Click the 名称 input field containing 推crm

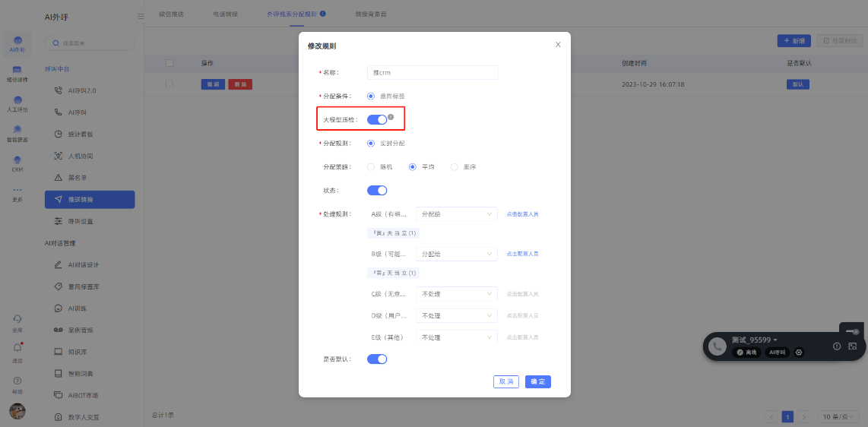pos(432,72)
